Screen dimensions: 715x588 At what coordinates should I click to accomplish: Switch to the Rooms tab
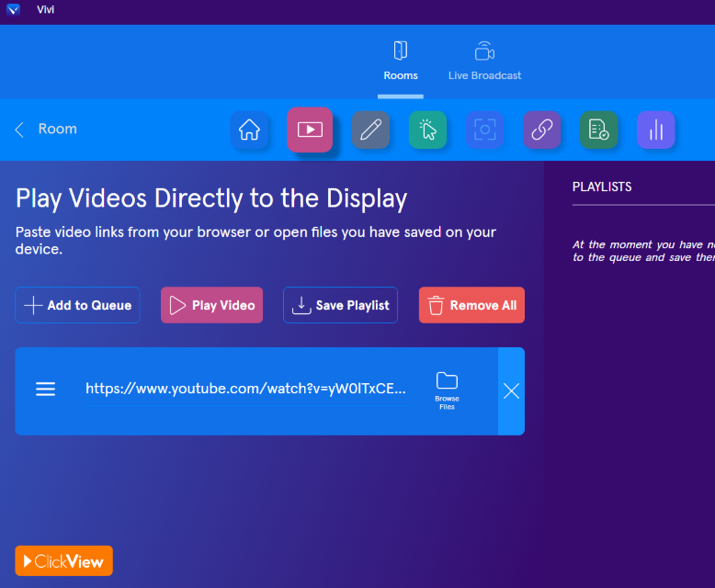click(401, 61)
